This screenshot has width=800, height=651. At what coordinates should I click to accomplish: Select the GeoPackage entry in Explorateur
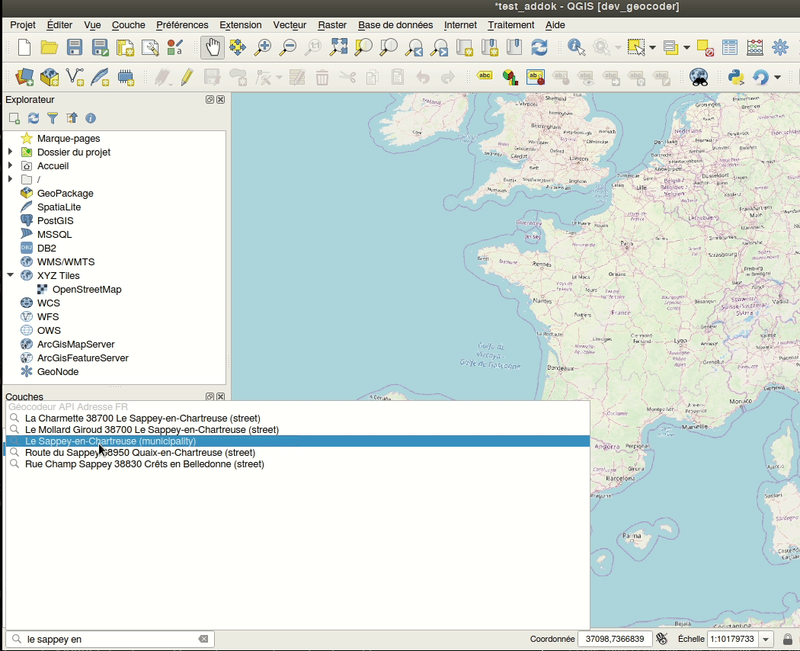(x=65, y=193)
